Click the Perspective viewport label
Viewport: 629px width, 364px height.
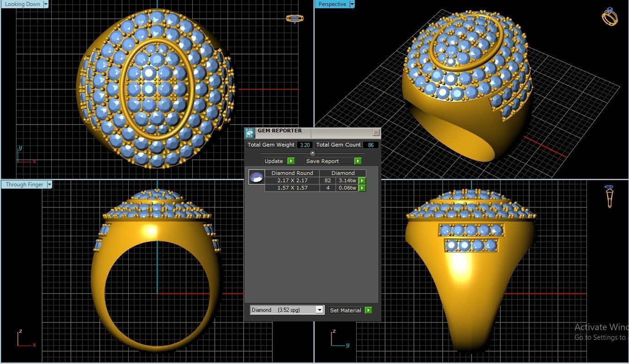[332, 4]
